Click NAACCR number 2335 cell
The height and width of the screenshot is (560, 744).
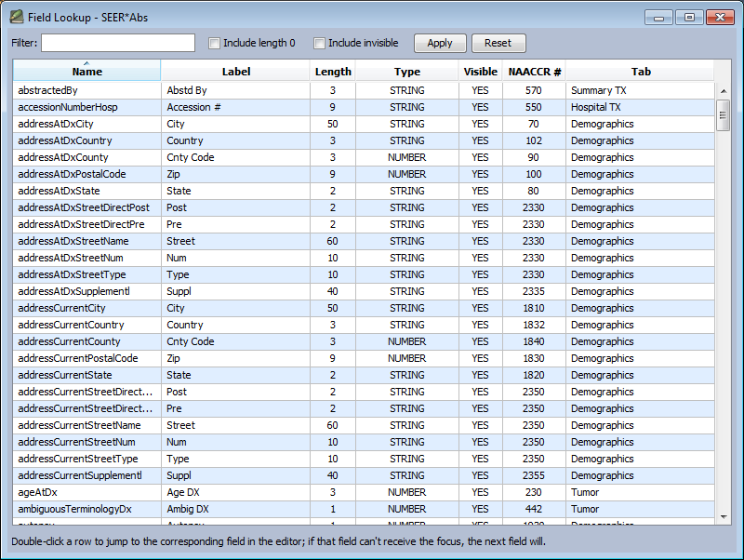coord(534,291)
